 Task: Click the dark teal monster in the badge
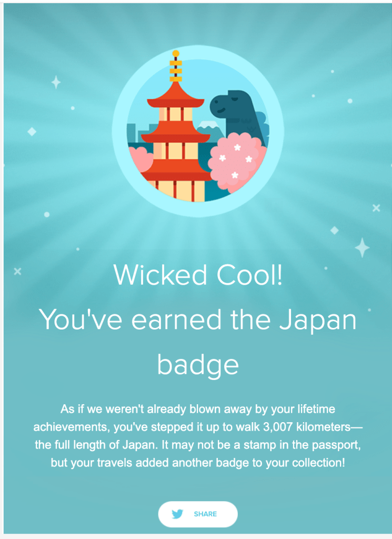[236, 113]
